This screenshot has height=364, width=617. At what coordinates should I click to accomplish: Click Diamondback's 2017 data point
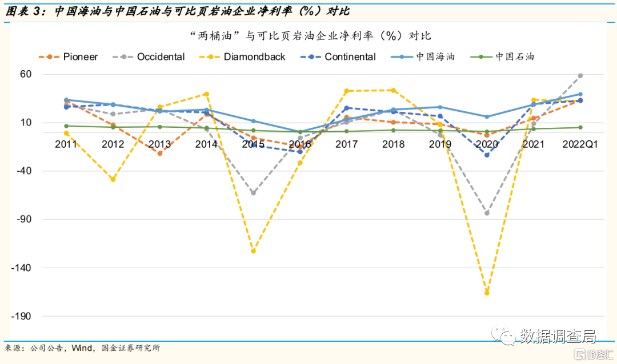[347, 91]
